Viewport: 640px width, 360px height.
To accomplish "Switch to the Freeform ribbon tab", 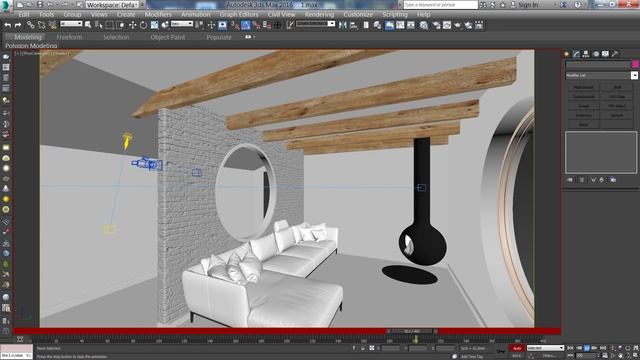I will (69, 37).
